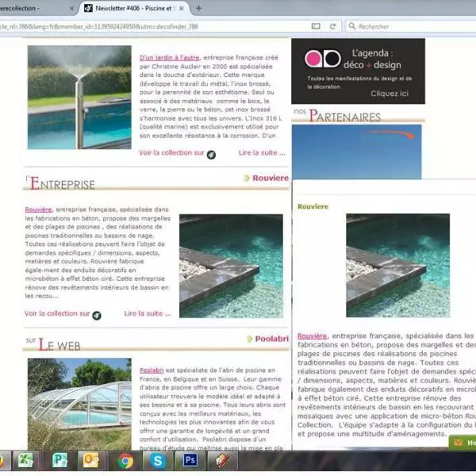Viewport: 476px width, 476px height.
Task: Click Lire la suite under Rouvière article
Action: 148,313
